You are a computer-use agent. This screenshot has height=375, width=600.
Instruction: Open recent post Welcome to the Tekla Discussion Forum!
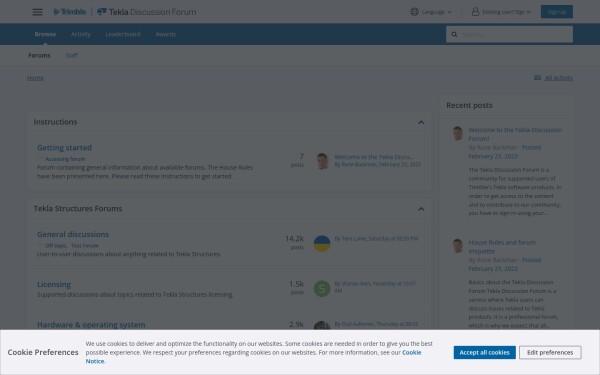(x=515, y=134)
